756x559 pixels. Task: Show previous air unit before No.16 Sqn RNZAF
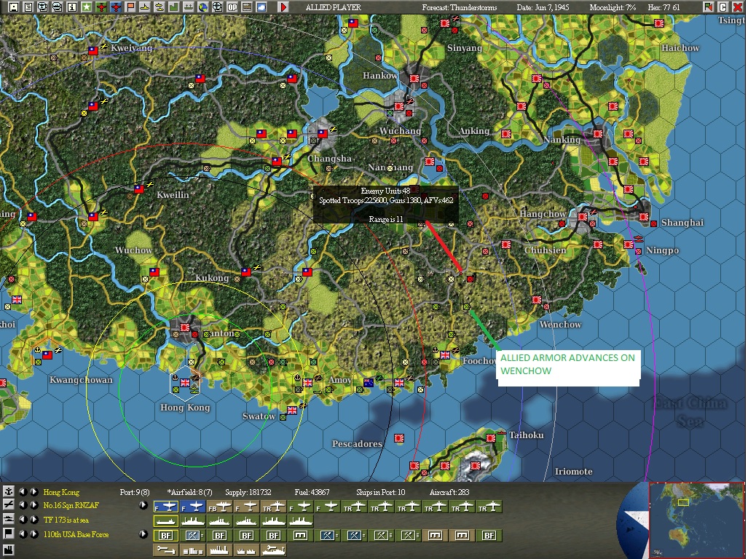point(23,505)
